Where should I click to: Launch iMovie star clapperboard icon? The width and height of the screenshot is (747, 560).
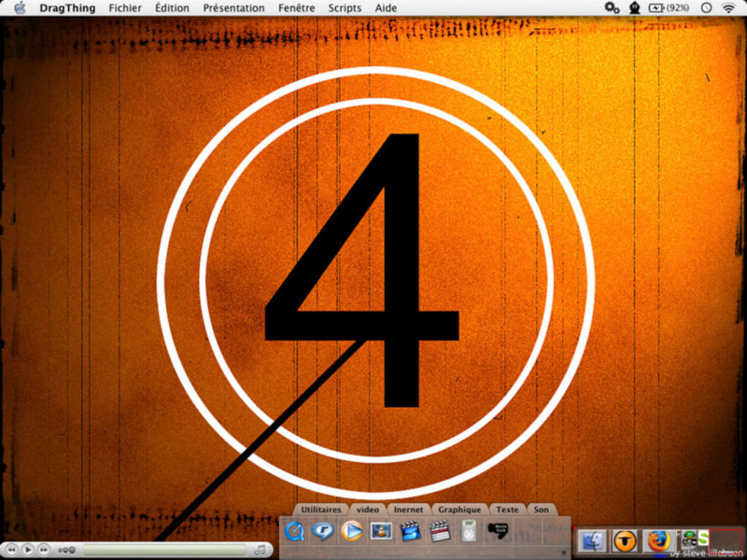click(x=410, y=531)
